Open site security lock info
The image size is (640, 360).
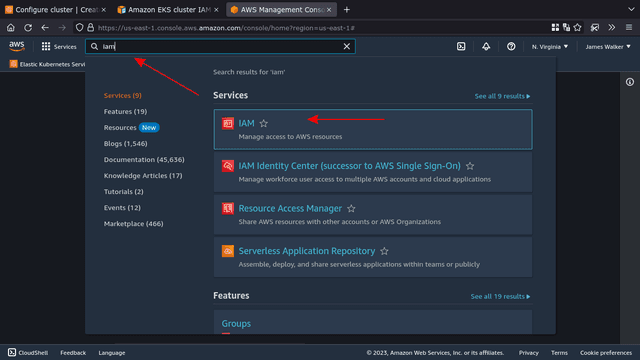point(91,28)
